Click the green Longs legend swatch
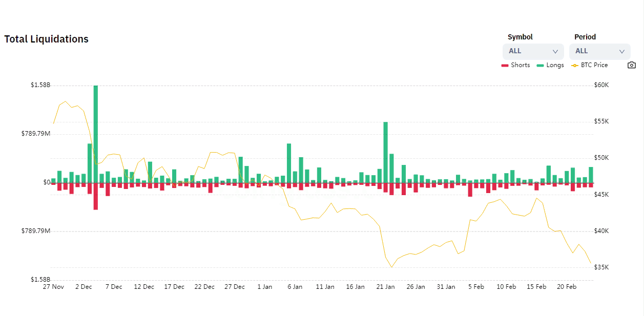The height and width of the screenshot is (316, 644). [x=540, y=66]
